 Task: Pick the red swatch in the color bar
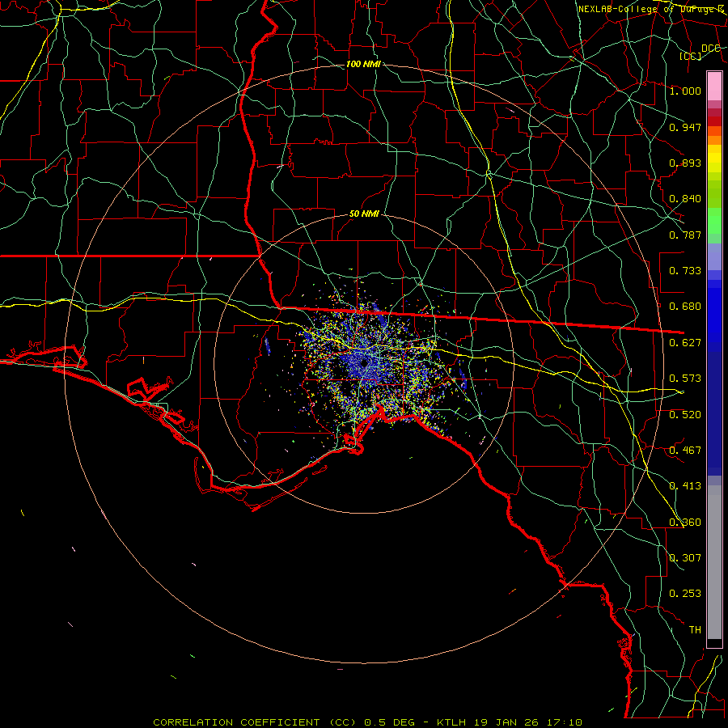click(x=714, y=121)
